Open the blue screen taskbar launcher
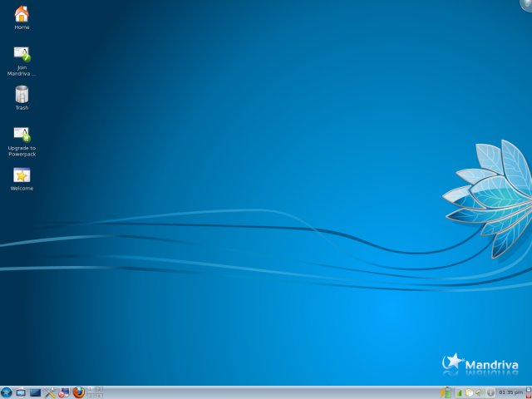 point(35,392)
